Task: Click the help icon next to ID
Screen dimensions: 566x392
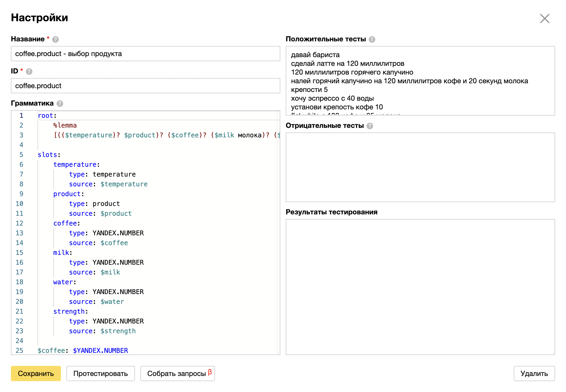Action: [x=29, y=72]
